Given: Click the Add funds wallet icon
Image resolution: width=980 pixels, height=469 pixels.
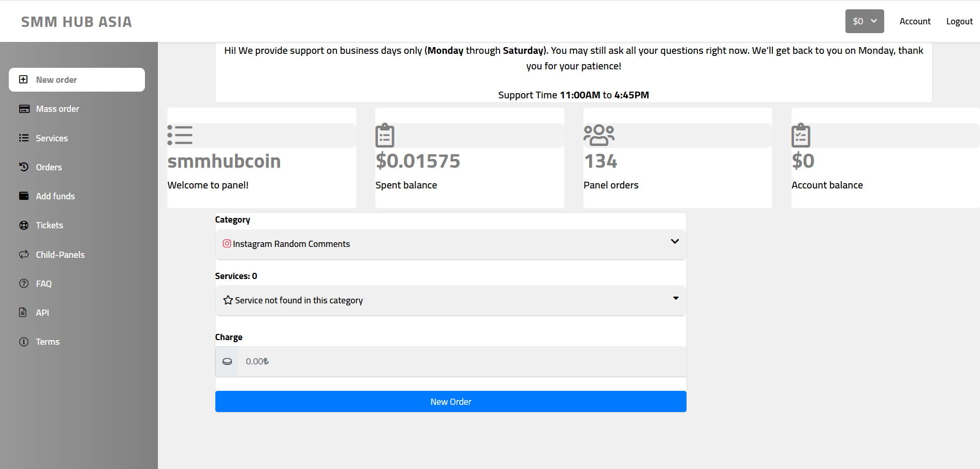Looking at the screenshot, I should (24, 196).
